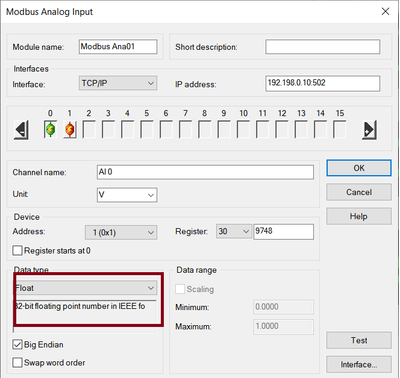Open the Register type 30 dropdown
Viewport: 400px width, 378px height.
[234, 231]
